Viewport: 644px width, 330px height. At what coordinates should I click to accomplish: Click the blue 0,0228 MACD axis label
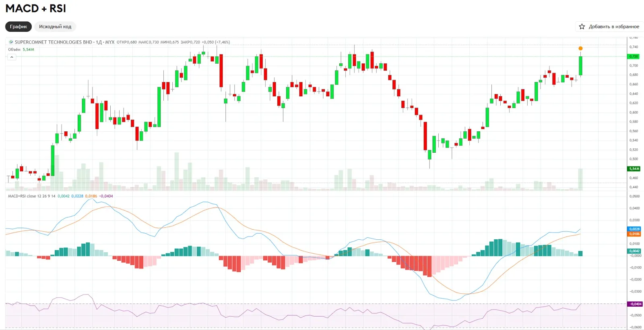click(x=634, y=229)
